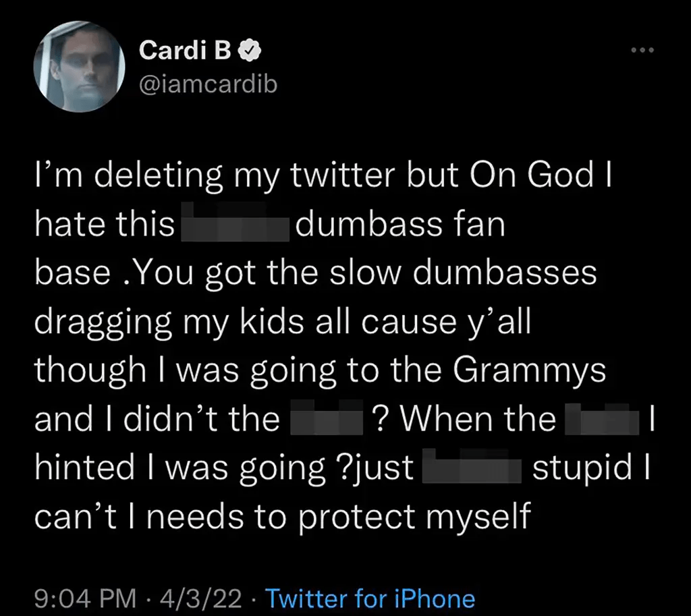Click the "protect myself" closing words
The height and width of the screenshot is (616, 691).
pyautogui.click(x=414, y=517)
